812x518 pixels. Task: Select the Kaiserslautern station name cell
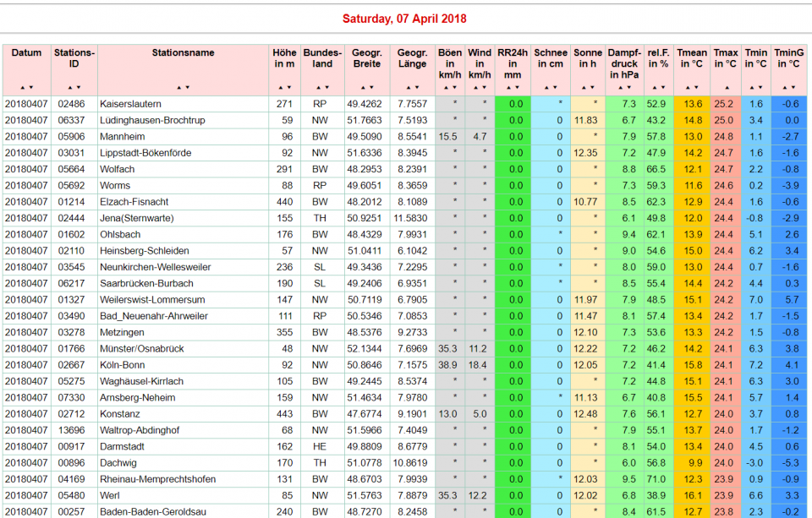point(131,104)
